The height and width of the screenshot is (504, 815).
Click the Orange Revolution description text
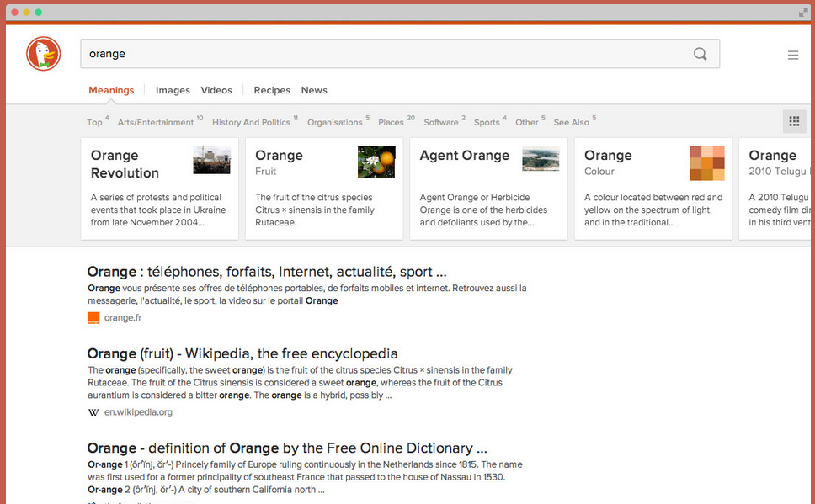click(158, 210)
